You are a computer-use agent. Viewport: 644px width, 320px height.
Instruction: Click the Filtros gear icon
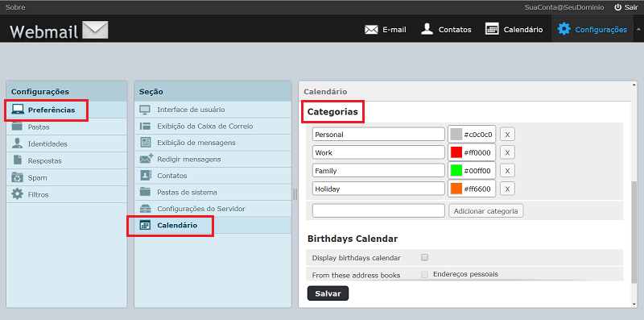17,193
